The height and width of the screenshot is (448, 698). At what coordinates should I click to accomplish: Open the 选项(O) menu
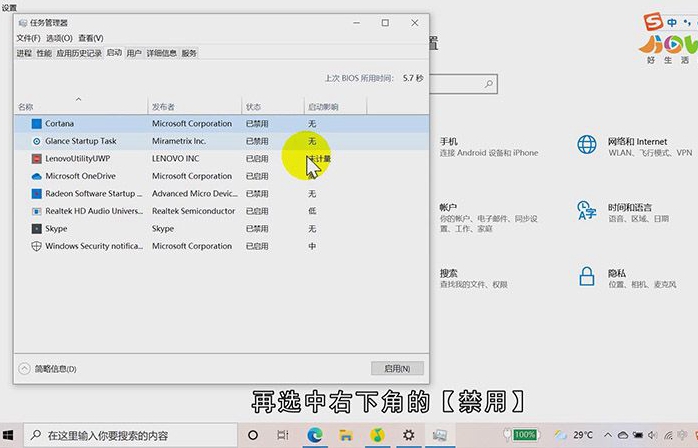tap(59, 38)
